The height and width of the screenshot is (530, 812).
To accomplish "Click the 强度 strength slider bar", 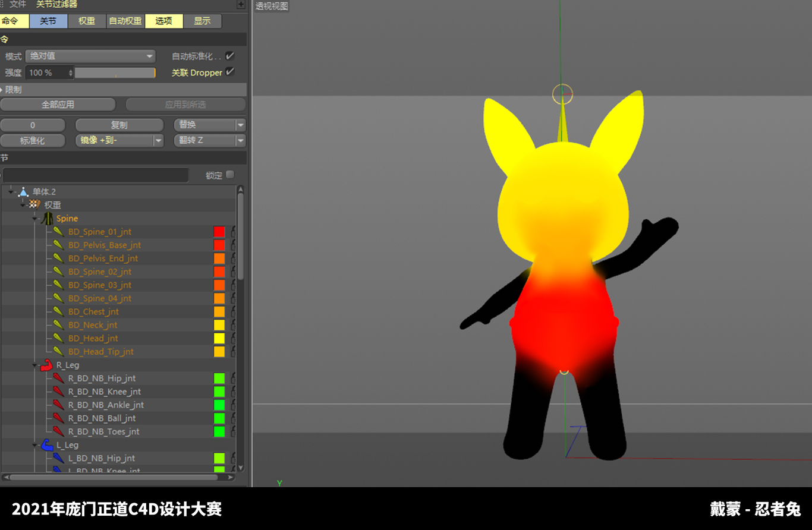I will [115, 72].
